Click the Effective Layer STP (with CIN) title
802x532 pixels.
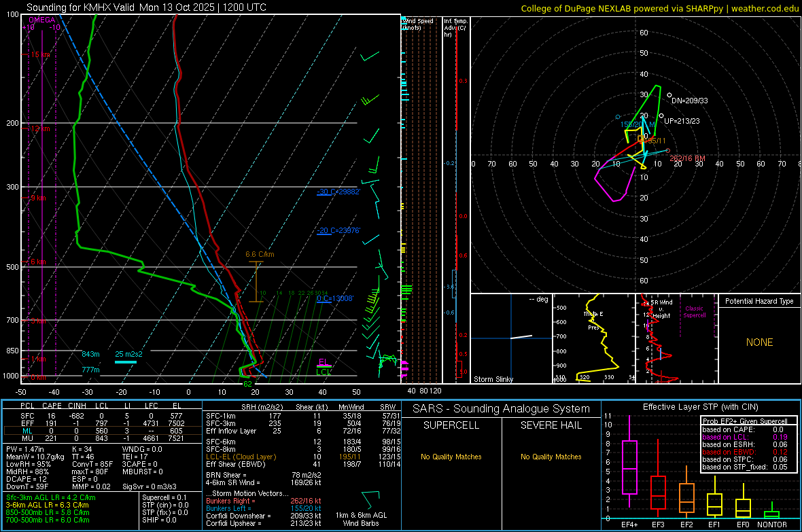point(700,407)
